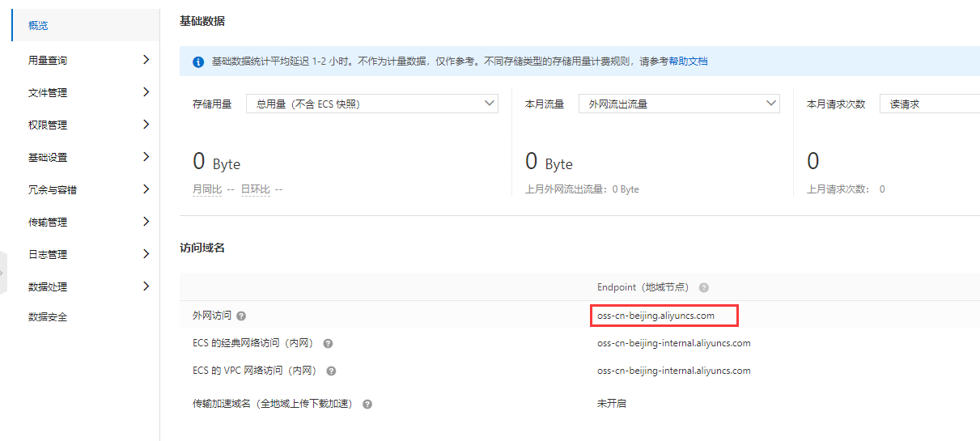Click the 基础数据 section heading
980x441 pixels.
click(x=202, y=21)
